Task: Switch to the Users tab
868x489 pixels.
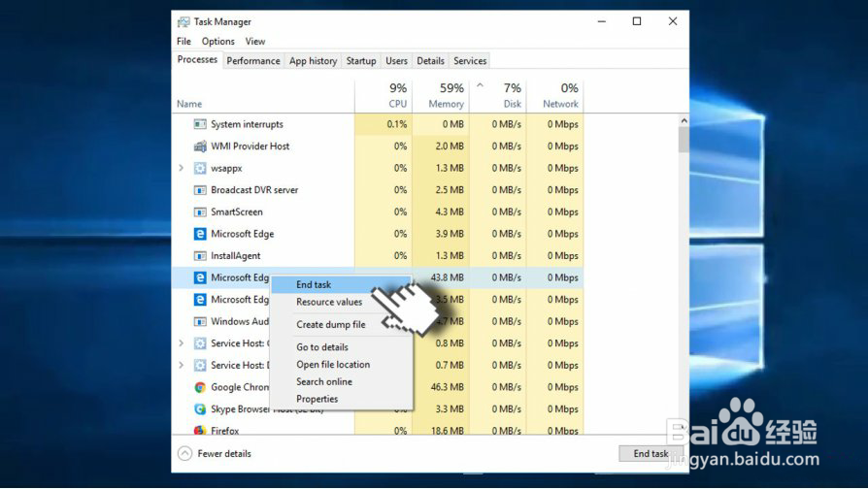Action: [396, 61]
